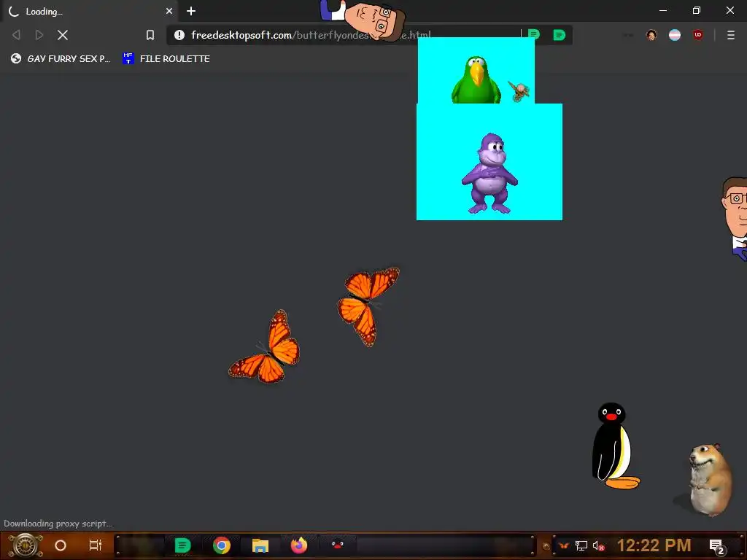Viewport: 747px width, 560px height.
Task: Open the FILE ROULETTE bookmark
Action: tap(166, 58)
